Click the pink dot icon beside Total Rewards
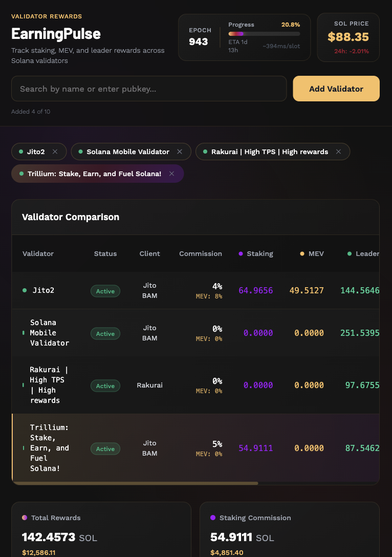This screenshot has width=392, height=557. coord(26,518)
